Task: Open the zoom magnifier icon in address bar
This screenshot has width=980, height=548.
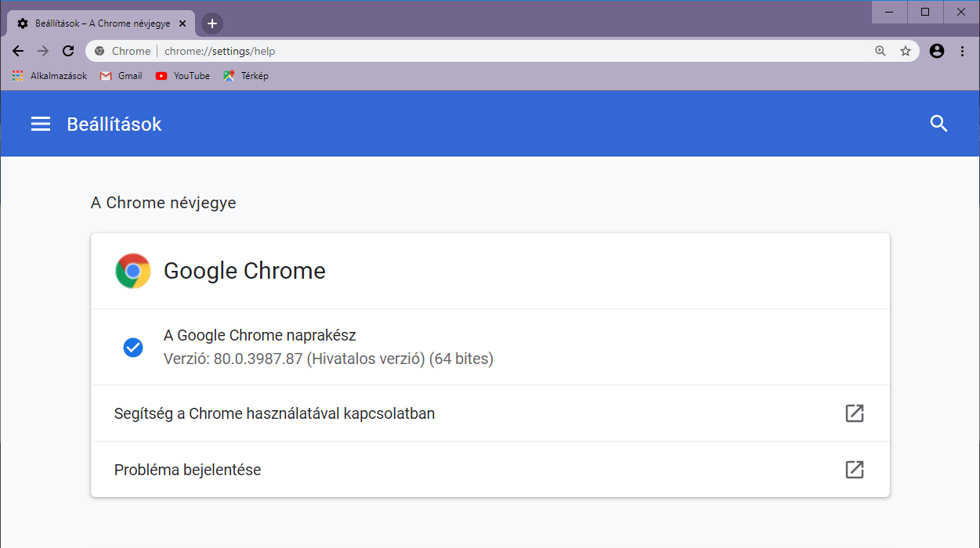Action: click(x=881, y=51)
